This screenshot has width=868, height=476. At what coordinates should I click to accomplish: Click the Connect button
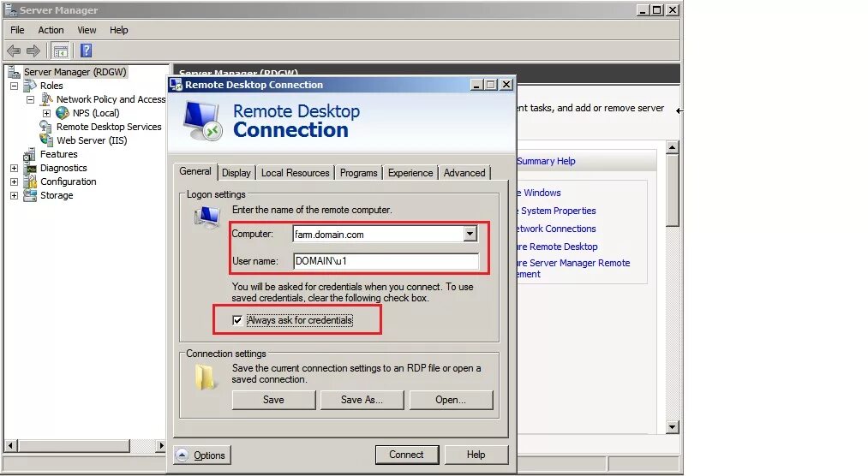coord(406,455)
